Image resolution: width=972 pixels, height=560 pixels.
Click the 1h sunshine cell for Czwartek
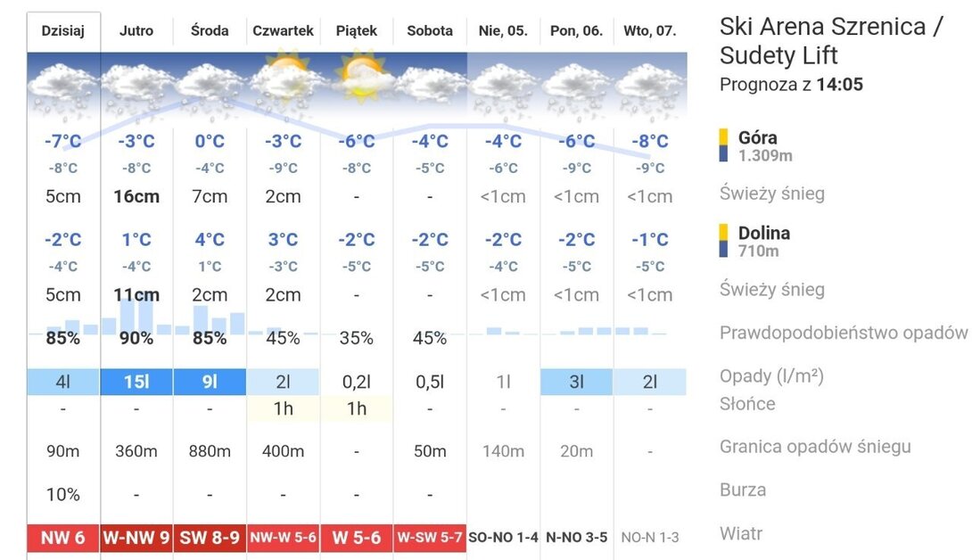click(284, 408)
